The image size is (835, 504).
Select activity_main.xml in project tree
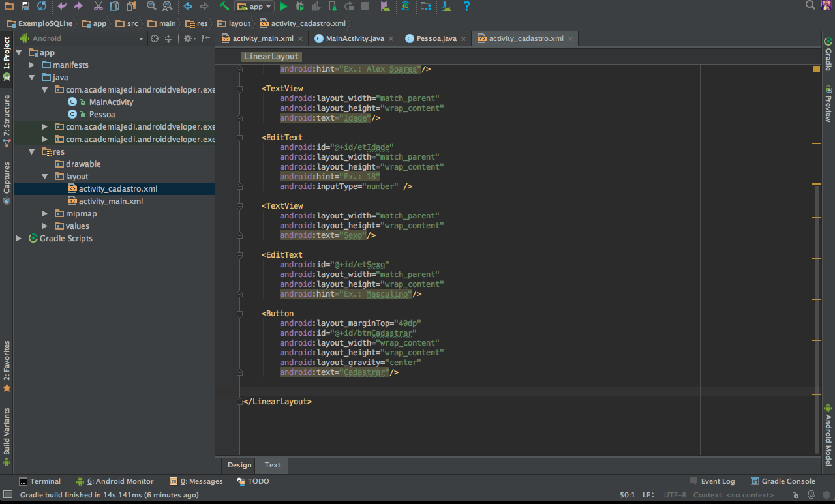pos(111,201)
